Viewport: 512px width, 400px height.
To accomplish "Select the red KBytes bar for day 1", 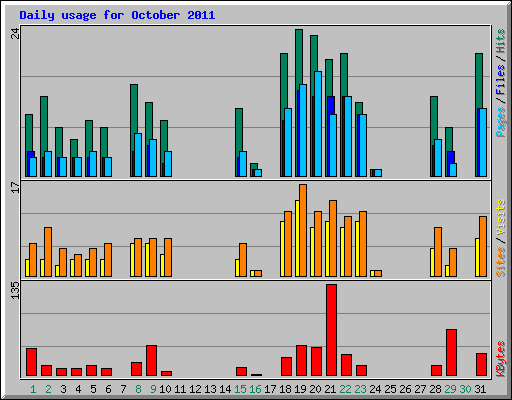I will 32,362.
